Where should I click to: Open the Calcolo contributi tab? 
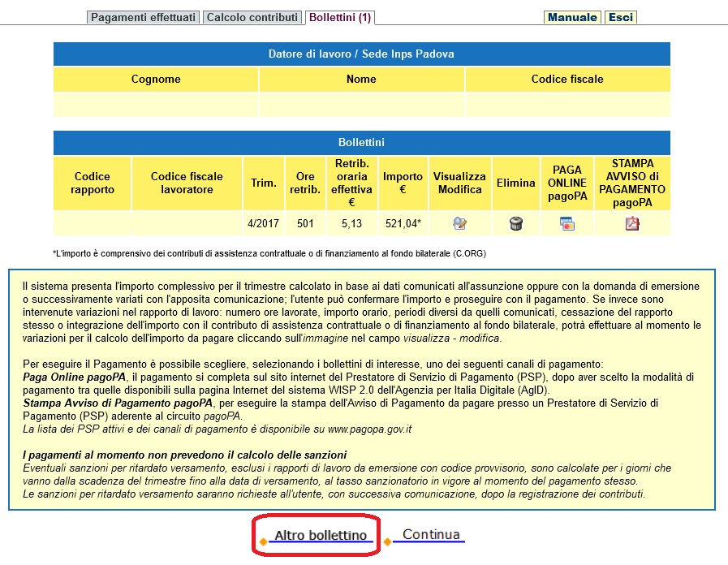(252, 17)
